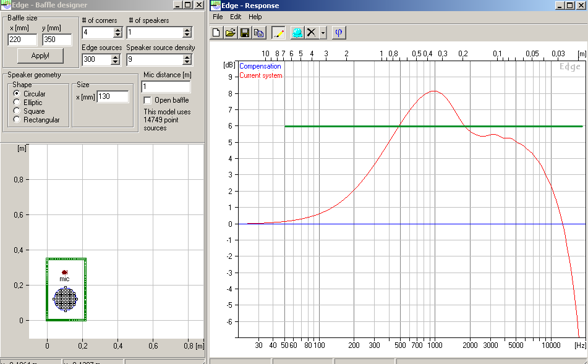Open the File menu
Image resolution: width=588 pixels, height=364 pixels.
(x=218, y=17)
